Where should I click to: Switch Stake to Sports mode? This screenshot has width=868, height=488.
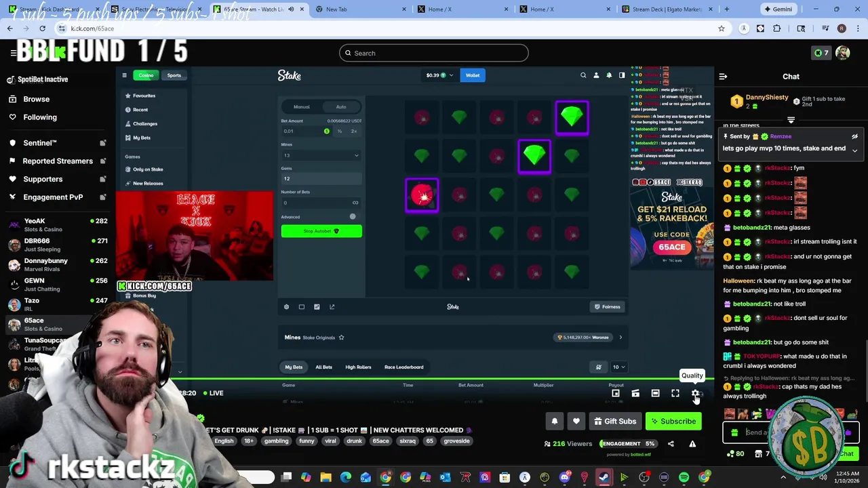point(174,75)
